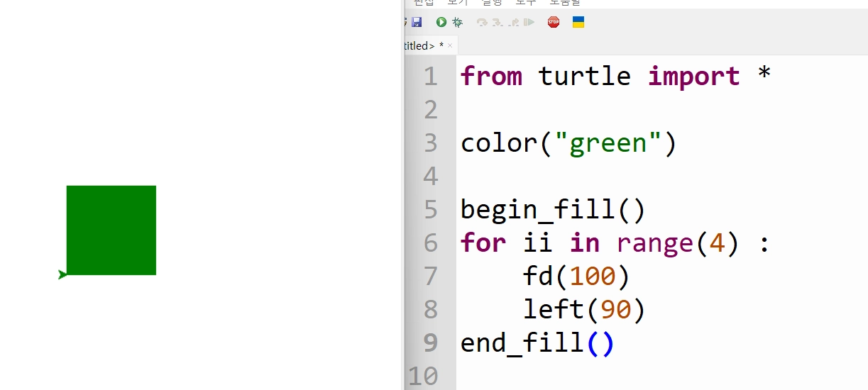
Task: Click the green filled square in the turtle window
Action: (111, 230)
